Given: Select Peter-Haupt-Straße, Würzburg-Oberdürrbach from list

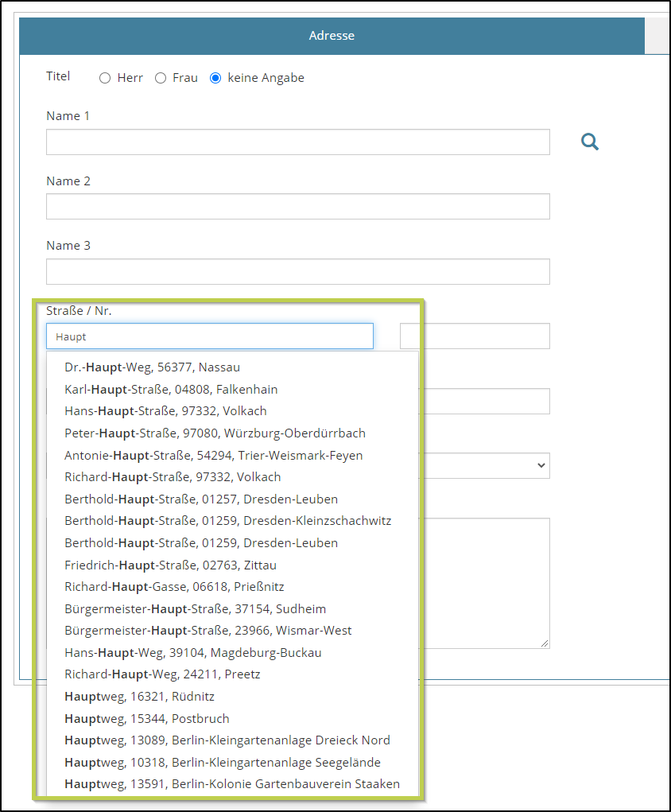Looking at the screenshot, I should coord(215,433).
